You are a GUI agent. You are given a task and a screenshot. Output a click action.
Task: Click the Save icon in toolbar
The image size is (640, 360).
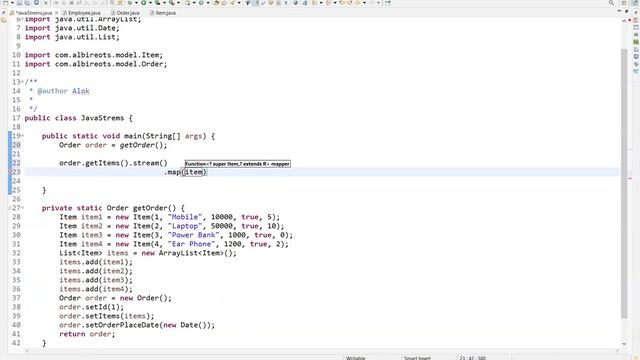[19, 3]
